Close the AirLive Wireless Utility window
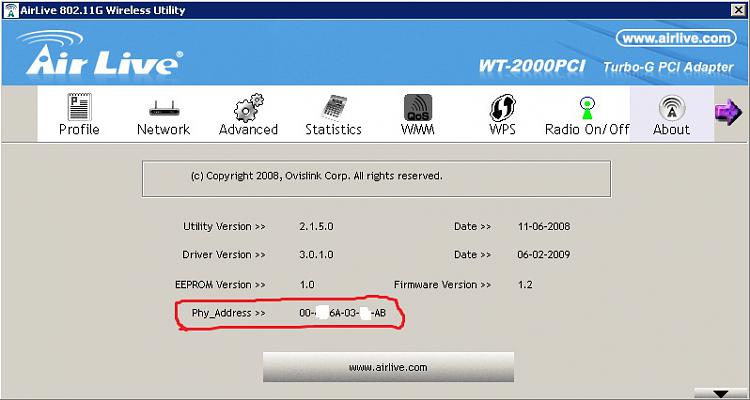 pos(739,10)
